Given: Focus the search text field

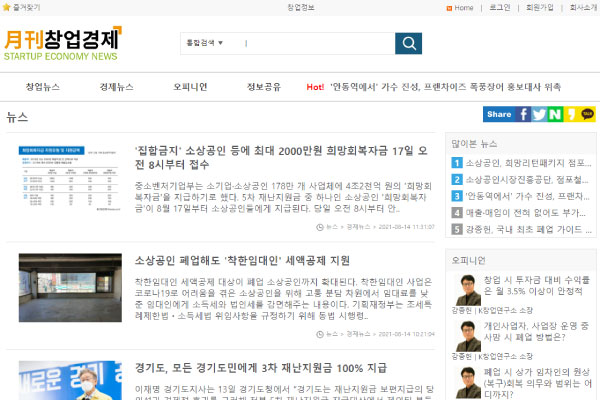Looking at the screenshot, I should 318,43.
